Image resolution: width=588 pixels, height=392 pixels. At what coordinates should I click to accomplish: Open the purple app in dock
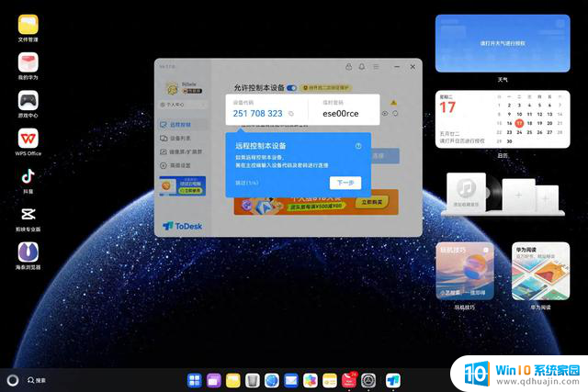click(214, 380)
